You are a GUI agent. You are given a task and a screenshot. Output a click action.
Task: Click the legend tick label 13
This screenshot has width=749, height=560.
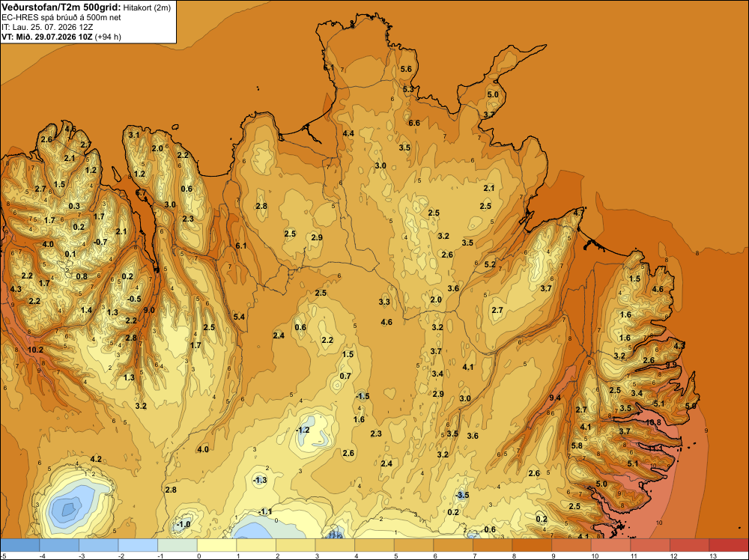pyautogui.click(x=713, y=556)
